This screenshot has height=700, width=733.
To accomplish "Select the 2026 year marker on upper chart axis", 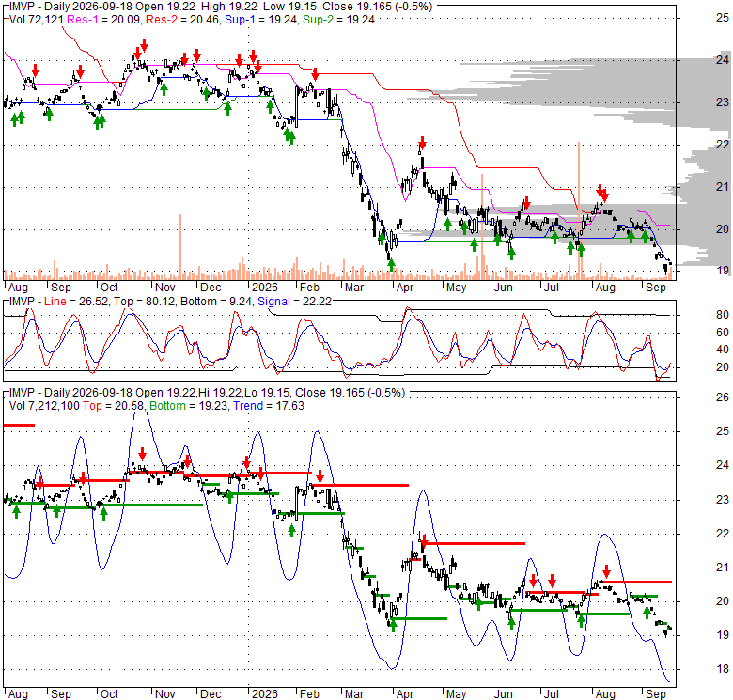I will click(265, 288).
